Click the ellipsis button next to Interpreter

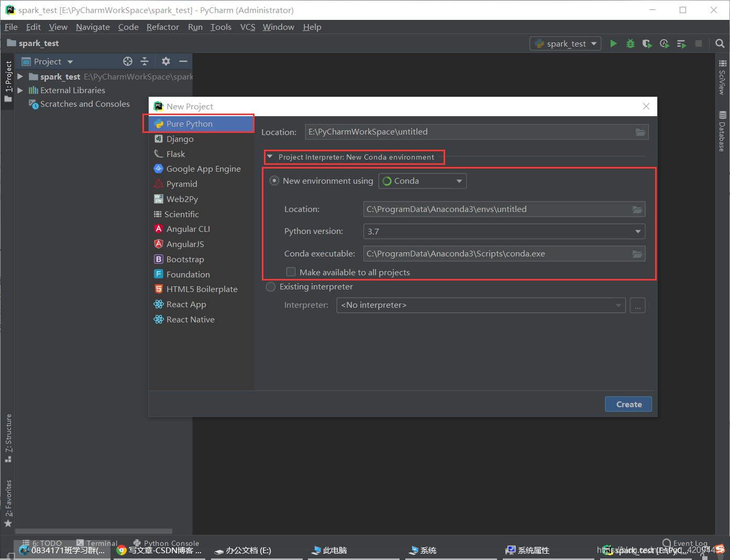click(x=637, y=305)
